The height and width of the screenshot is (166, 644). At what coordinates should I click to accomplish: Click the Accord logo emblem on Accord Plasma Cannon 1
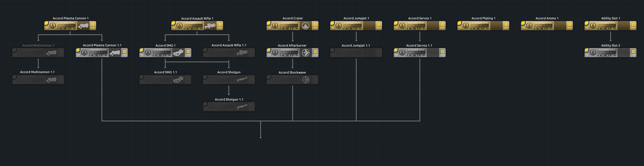[x=53, y=26]
